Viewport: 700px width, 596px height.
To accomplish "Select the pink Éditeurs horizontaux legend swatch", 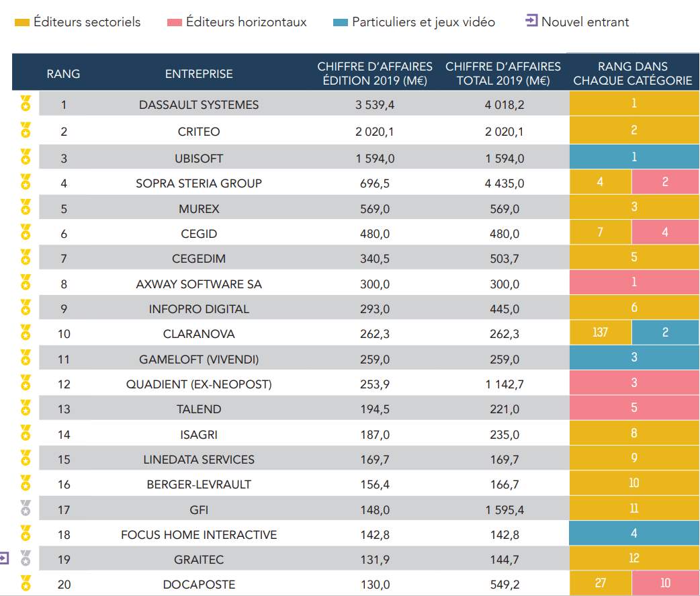I will point(175,22).
